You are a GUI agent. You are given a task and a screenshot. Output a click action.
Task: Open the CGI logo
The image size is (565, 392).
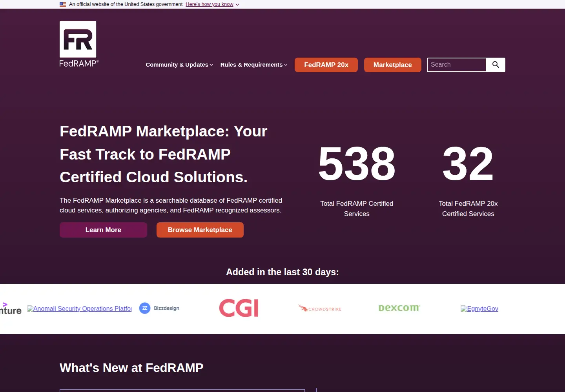click(239, 308)
